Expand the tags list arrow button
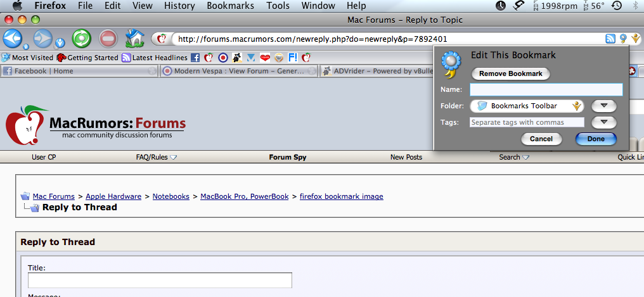Screen dimensions: 644x297 click(x=603, y=122)
